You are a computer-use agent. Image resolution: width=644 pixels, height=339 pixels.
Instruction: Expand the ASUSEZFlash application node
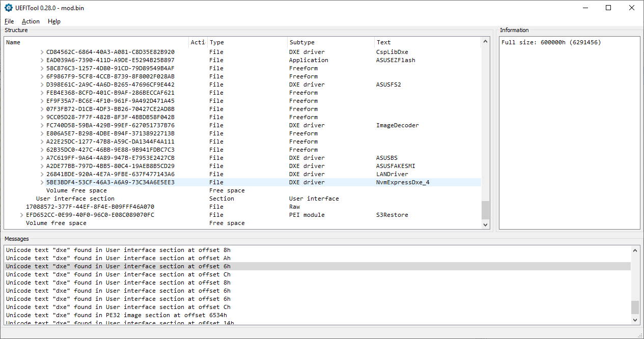pyautogui.click(x=42, y=60)
